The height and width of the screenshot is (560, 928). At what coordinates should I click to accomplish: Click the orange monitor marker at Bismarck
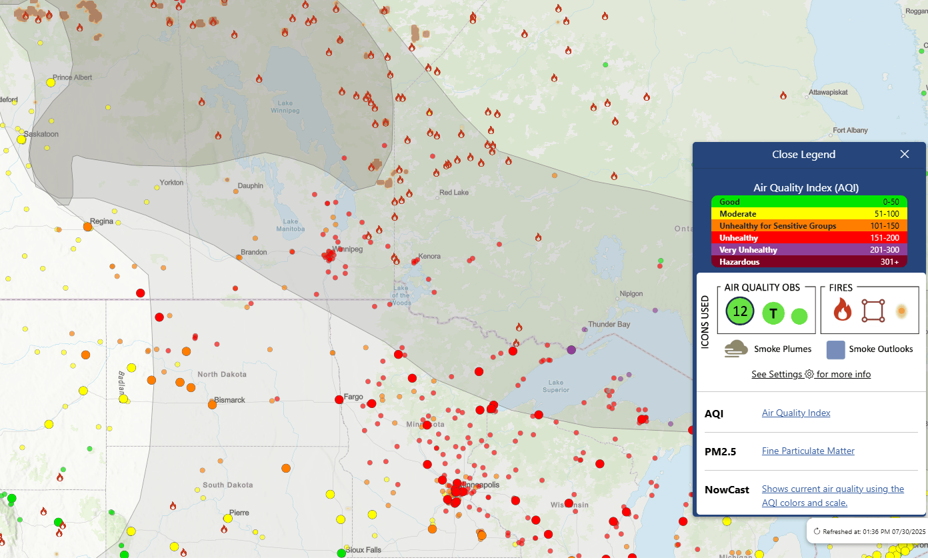pos(212,404)
